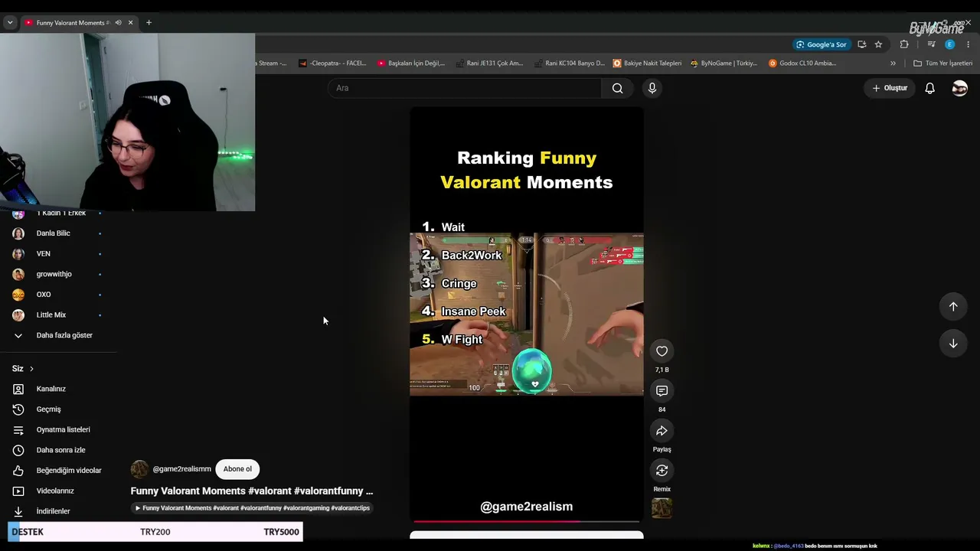Start voice search with the microphone
Image resolution: width=980 pixels, height=551 pixels.
click(652, 88)
